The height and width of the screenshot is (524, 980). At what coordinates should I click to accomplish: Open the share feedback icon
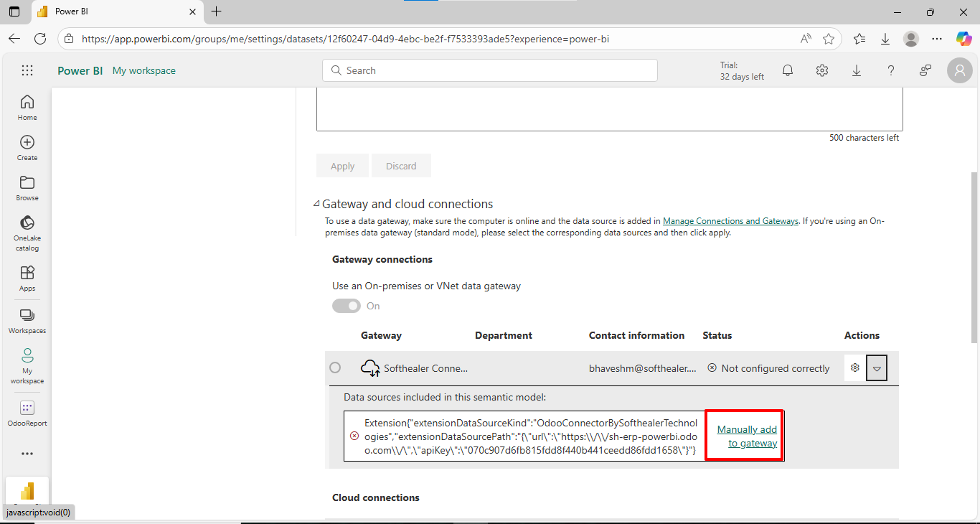tap(925, 70)
